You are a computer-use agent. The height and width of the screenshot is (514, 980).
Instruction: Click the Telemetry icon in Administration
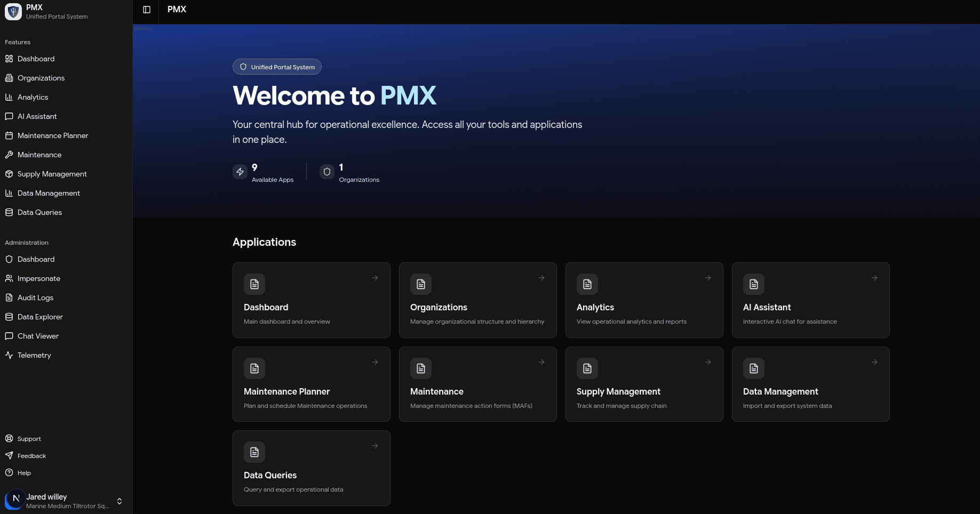[x=9, y=355]
